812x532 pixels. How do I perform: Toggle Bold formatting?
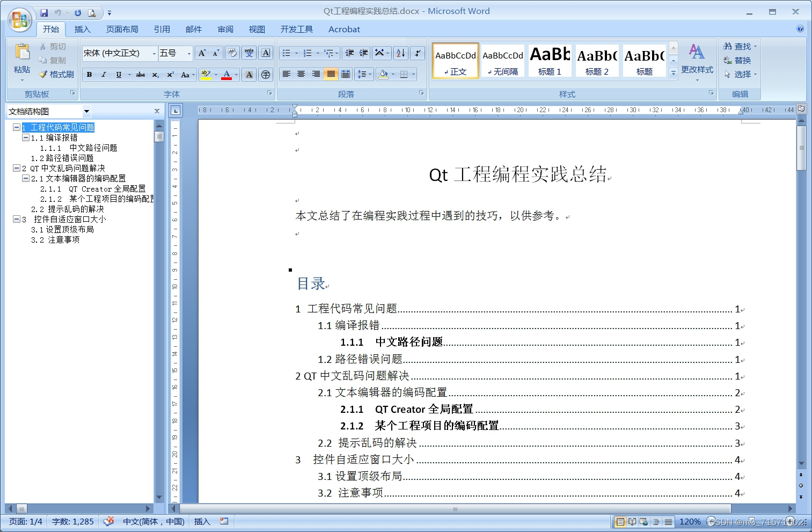90,75
